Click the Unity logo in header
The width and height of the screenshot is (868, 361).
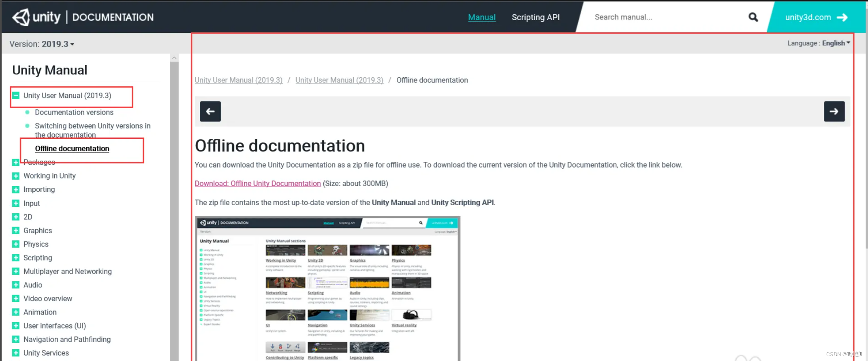36,17
